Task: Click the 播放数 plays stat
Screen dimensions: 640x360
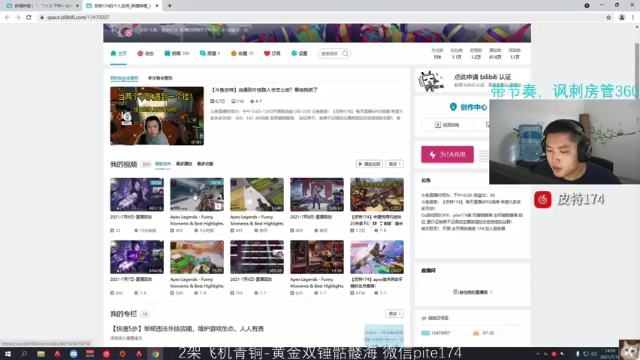Action: [495, 53]
